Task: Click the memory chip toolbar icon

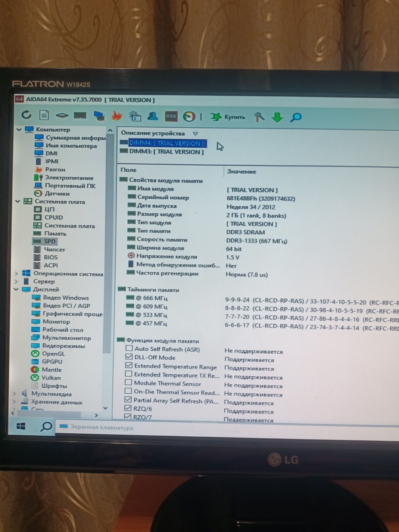Action: tap(80, 115)
